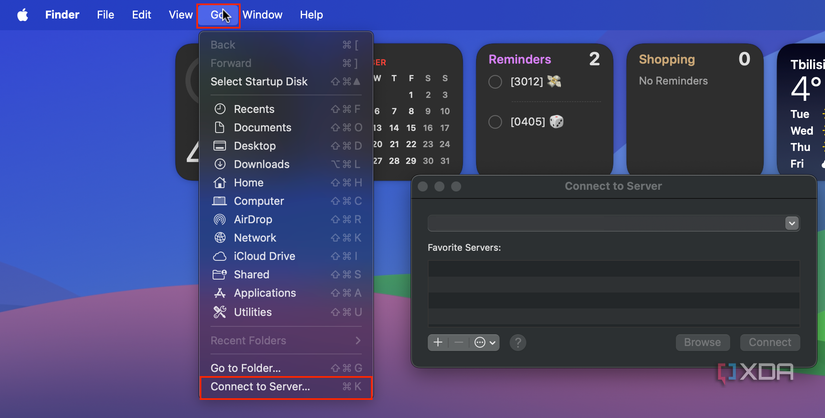Select iCloud Drive in the Go menu

pyautogui.click(x=286, y=256)
